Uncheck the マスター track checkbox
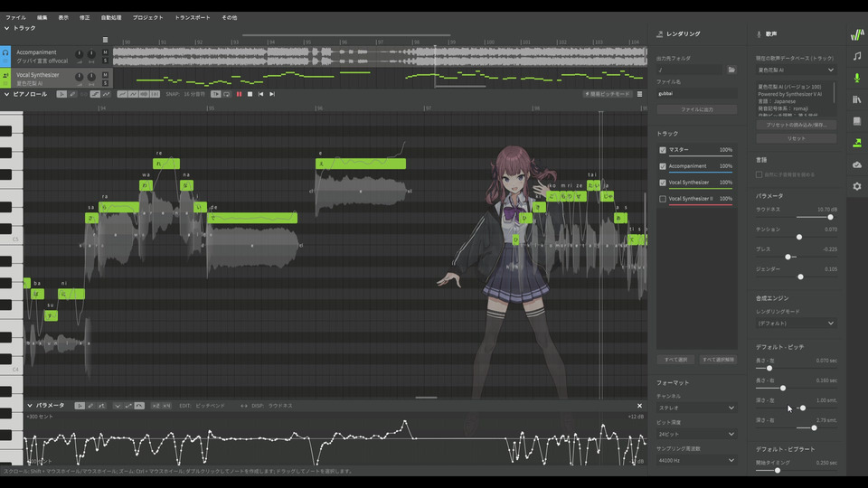The width and height of the screenshot is (868, 488). 663,150
